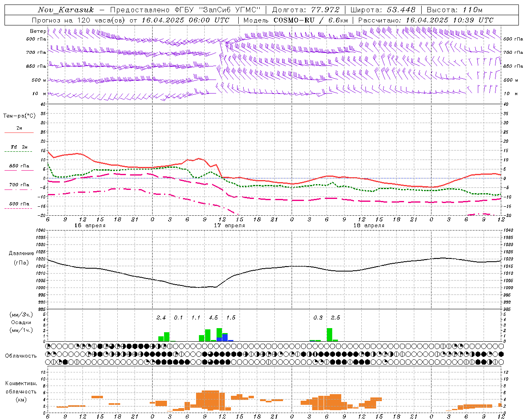Click the 10 м wind level label on right
Image resolution: width=525 pixels, height=420 pixels.
[510, 94]
